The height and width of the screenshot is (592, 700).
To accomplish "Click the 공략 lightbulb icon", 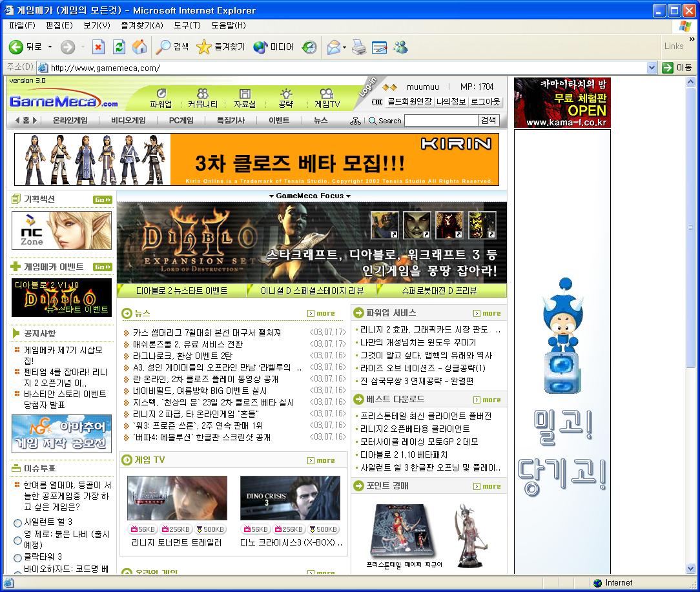I will [285, 98].
